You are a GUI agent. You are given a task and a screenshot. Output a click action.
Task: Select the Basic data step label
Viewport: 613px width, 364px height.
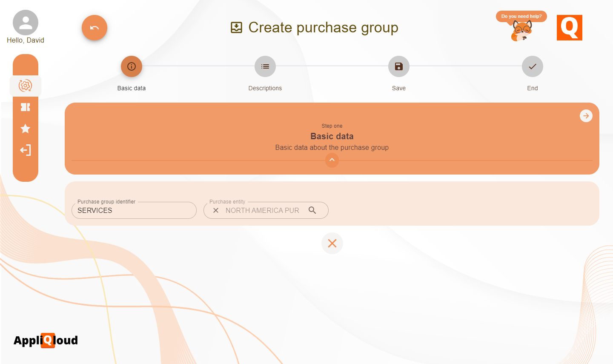pos(131,88)
